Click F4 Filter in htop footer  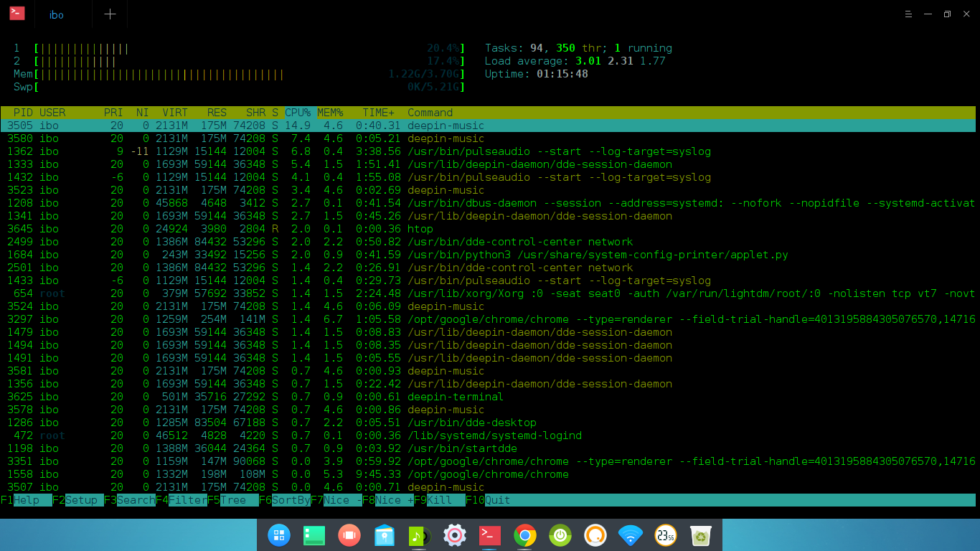point(182,500)
